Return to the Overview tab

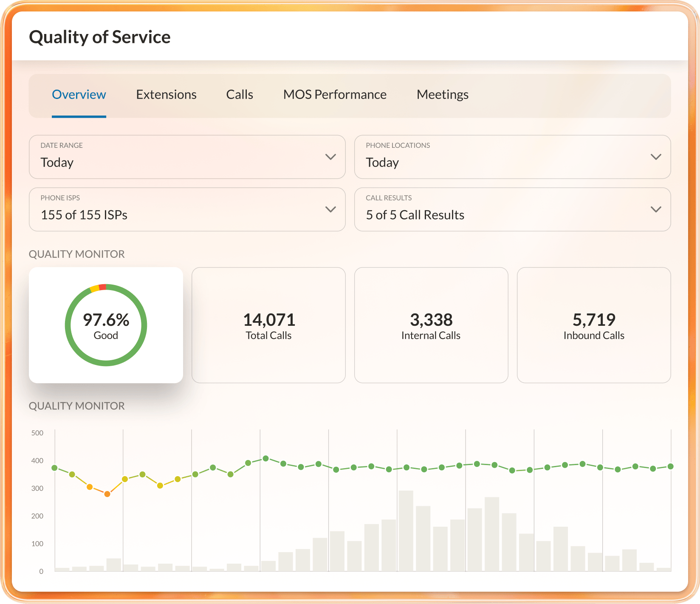click(79, 94)
